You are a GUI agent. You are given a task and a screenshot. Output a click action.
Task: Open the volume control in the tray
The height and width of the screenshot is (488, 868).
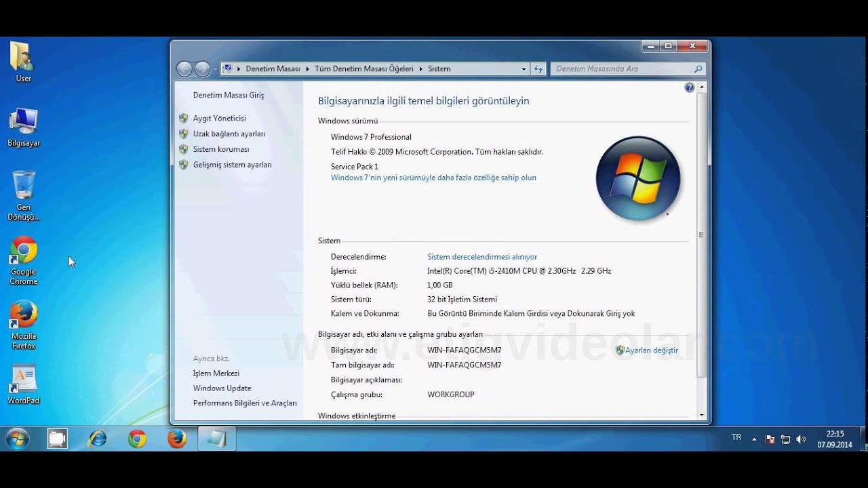pyautogui.click(x=801, y=437)
